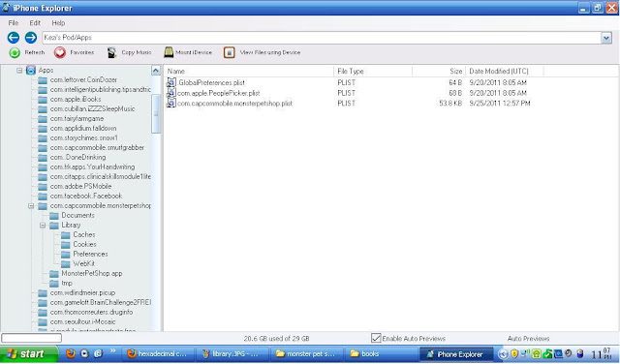This screenshot has height=364, width=620.
Task: Click View Files using Device icon
Action: pyautogui.click(x=230, y=52)
